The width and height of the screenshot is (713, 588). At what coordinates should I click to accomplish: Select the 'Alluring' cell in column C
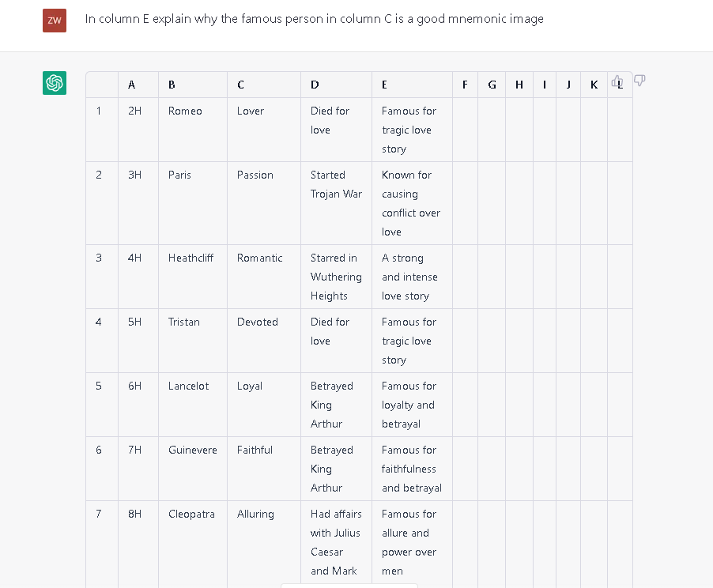pyautogui.click(x=255, y=514)
